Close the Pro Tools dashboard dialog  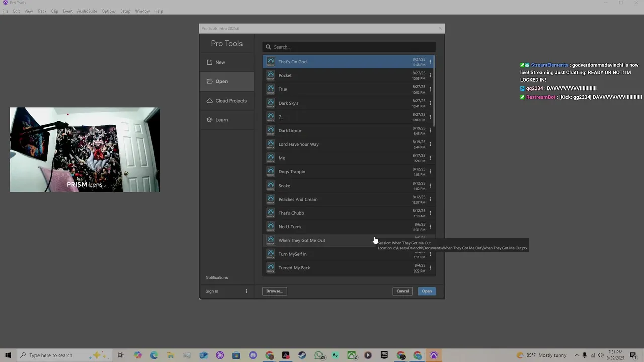coord(440,29)
